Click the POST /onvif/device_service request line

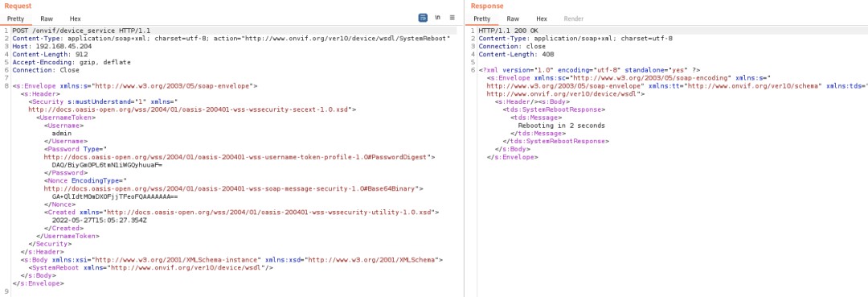[x=81, y=31]
